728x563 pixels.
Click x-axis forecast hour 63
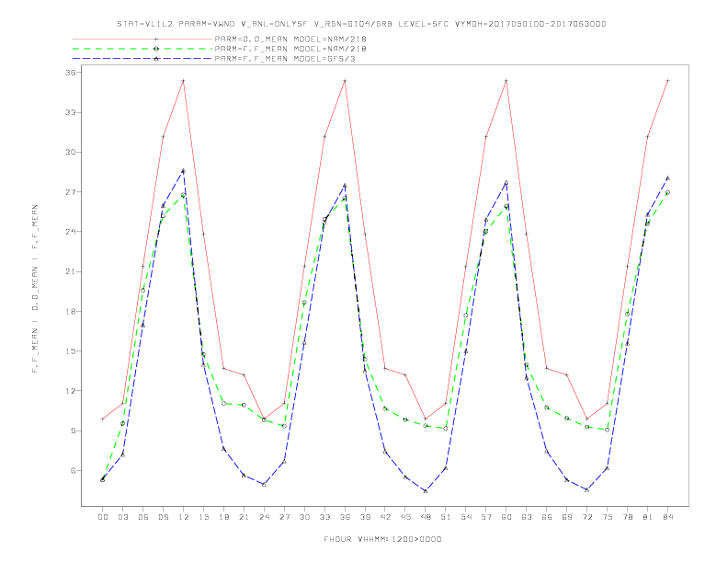(527, 517)
